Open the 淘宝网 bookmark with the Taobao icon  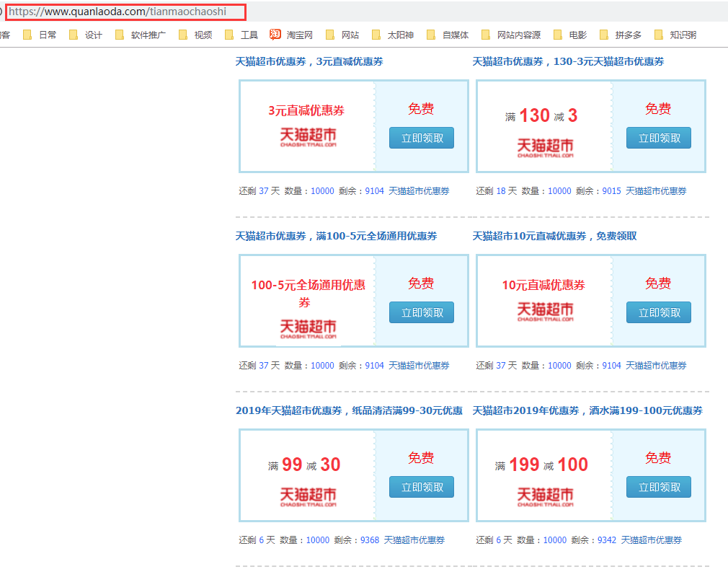pyautogui.click(x=291, y=35)
